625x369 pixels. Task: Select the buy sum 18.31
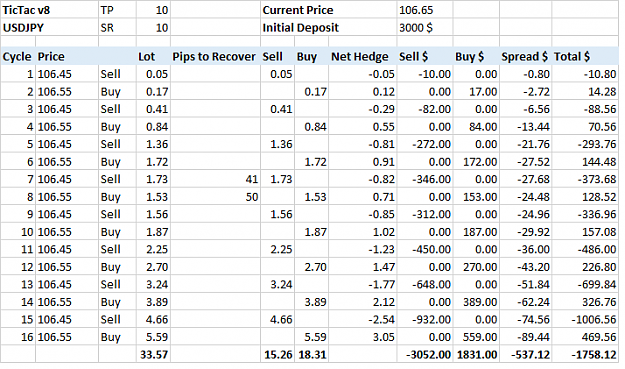pos(312,354)
